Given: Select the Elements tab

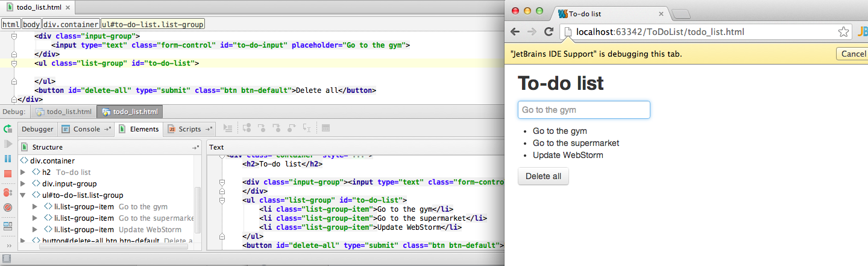Looking at the screenshot, I should click(140, 129).
